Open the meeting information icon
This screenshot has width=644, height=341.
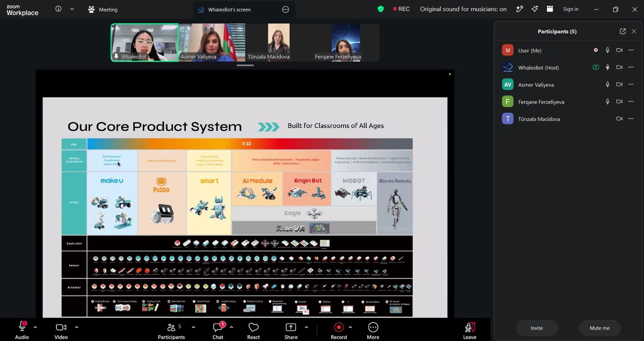58,9
